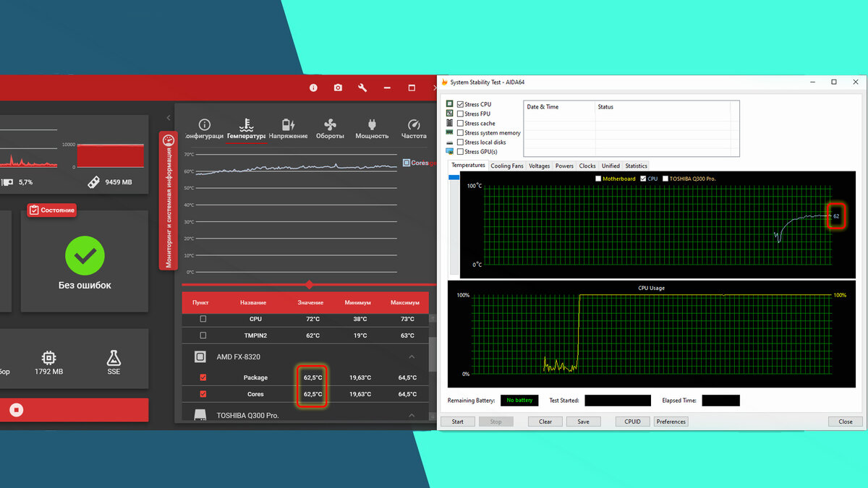Viewport: 868px width, 488px height.
Task: Open settings via the wrench icon
Action: pos(362,87)
